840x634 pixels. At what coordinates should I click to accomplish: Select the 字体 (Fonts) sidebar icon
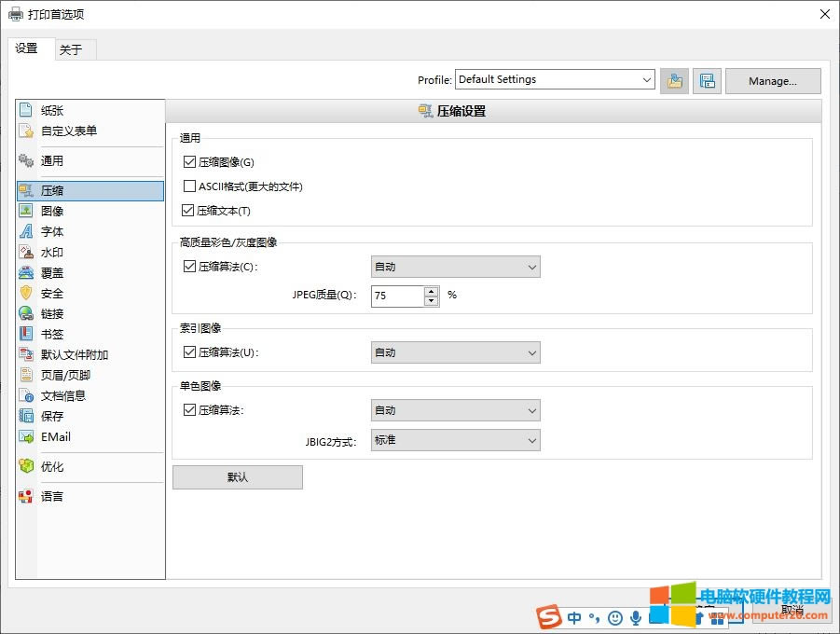[x=24, y=231]
